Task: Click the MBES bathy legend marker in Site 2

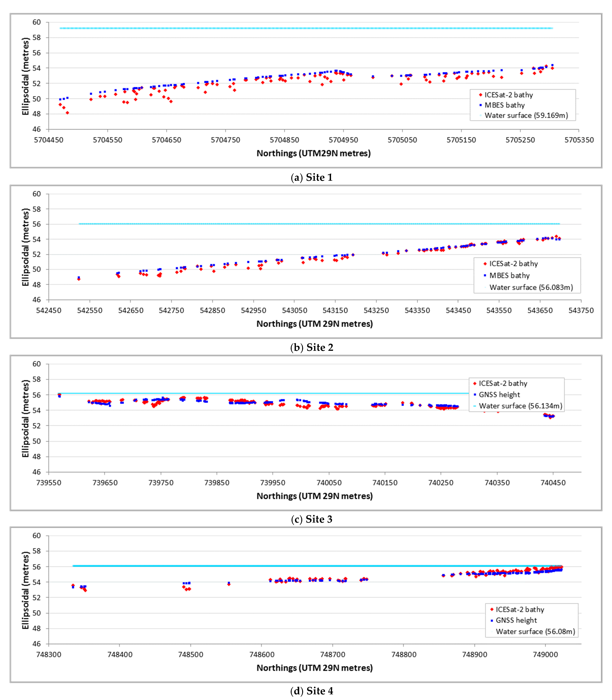Action: [x=485, y=275]
